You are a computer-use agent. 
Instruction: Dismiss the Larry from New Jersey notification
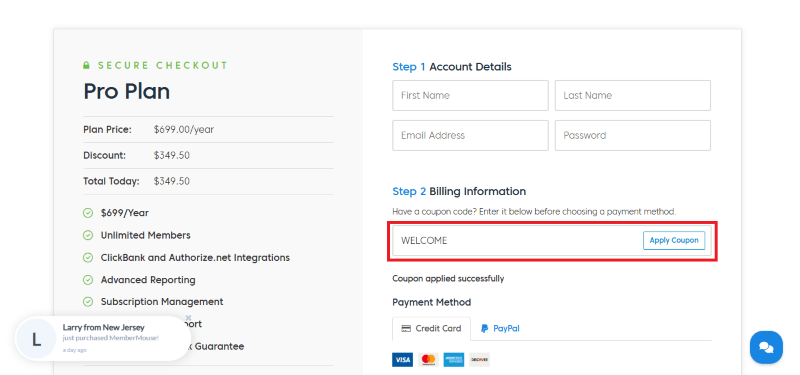pos(188,318)
